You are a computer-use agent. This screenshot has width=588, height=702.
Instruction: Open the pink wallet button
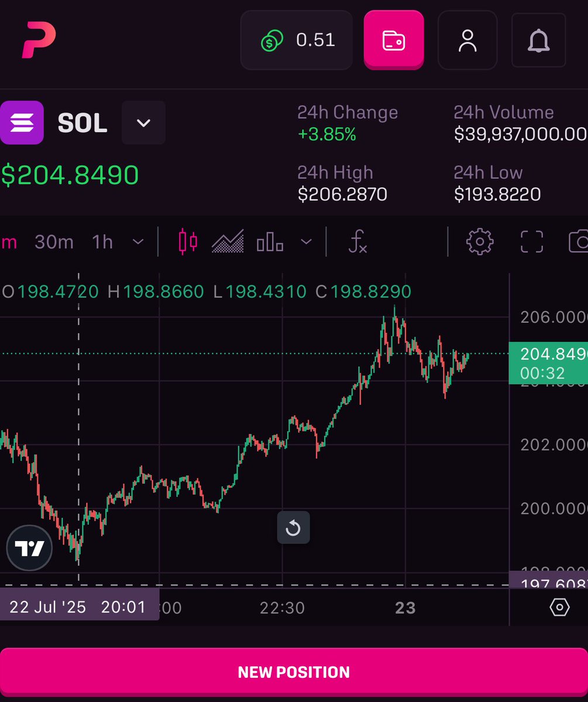pyautogui.click(x=393, y=40)
